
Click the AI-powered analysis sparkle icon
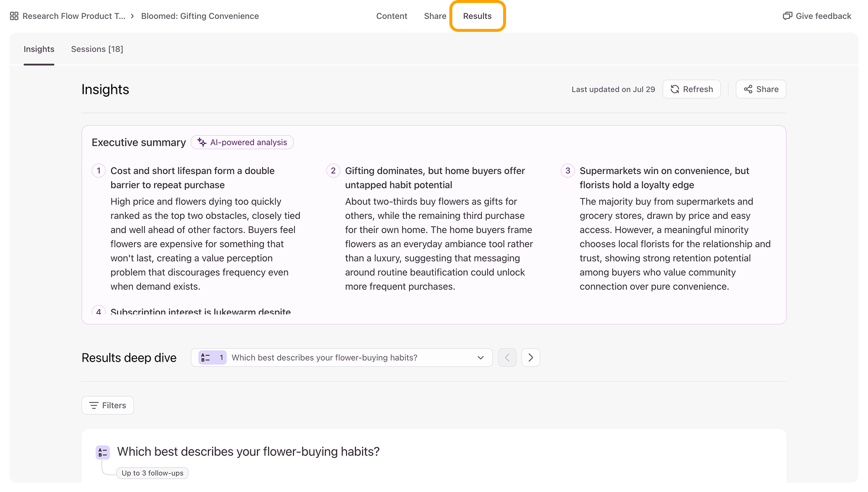click(202, 142)
